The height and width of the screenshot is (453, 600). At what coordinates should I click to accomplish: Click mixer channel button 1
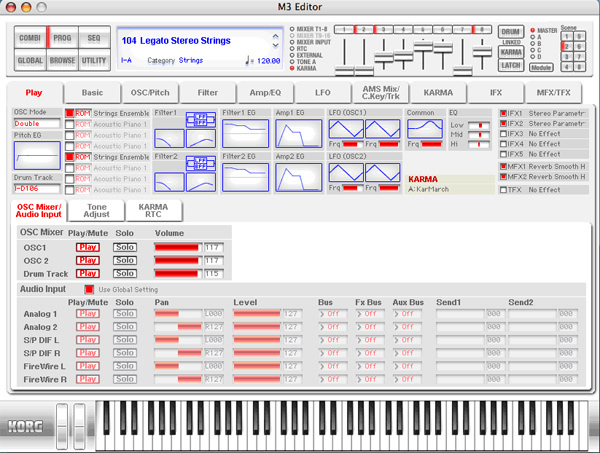[x=344, y=29]
